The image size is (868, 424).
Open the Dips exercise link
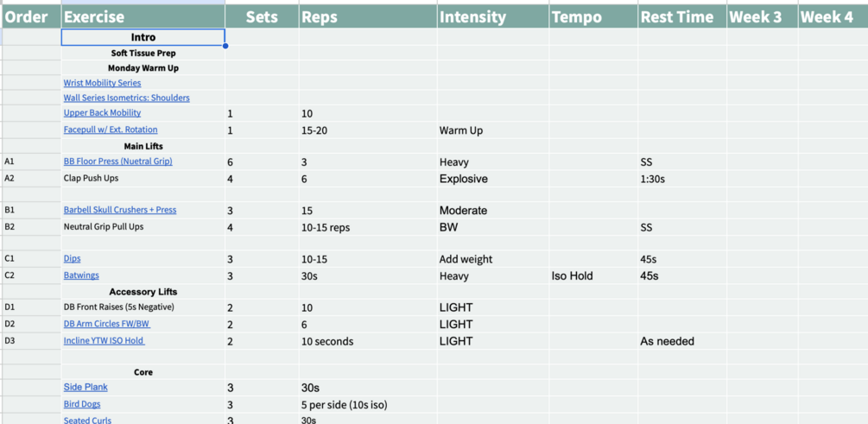(x=72, y=258)
